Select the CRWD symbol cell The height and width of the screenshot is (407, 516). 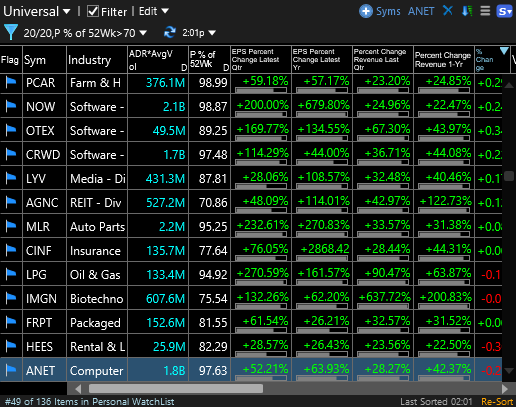(x=43, y=155)
